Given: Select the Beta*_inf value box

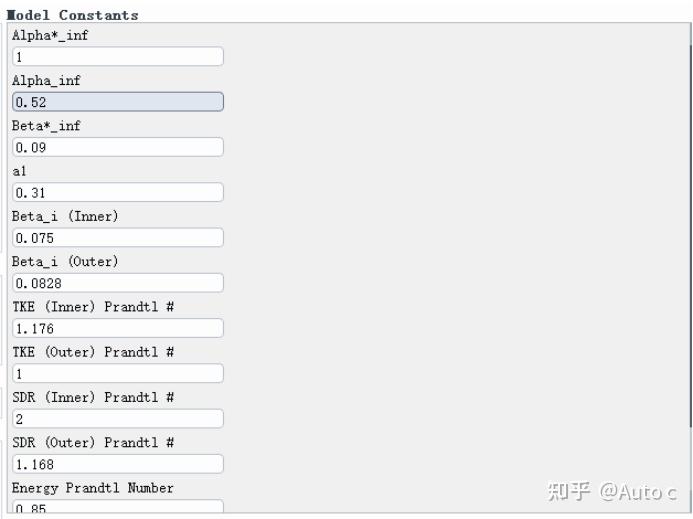Looking at the screenshot, I should [x=117, y=147].
